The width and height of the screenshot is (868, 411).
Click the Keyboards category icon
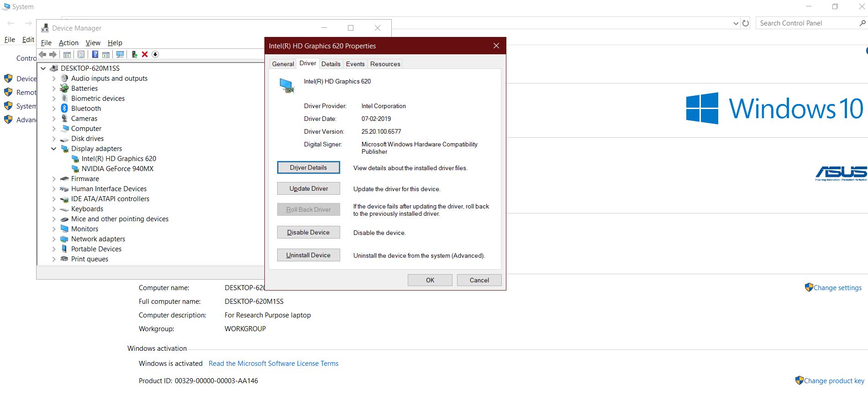64,209
